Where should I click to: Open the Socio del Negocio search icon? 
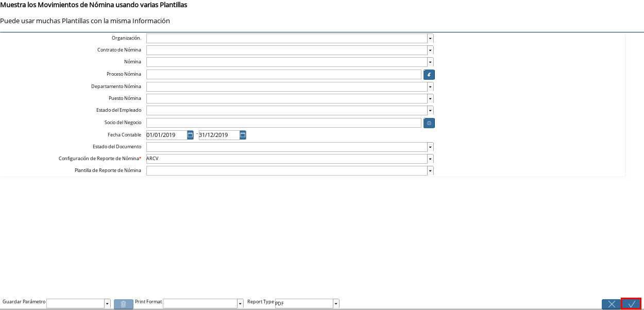(429, 123)
